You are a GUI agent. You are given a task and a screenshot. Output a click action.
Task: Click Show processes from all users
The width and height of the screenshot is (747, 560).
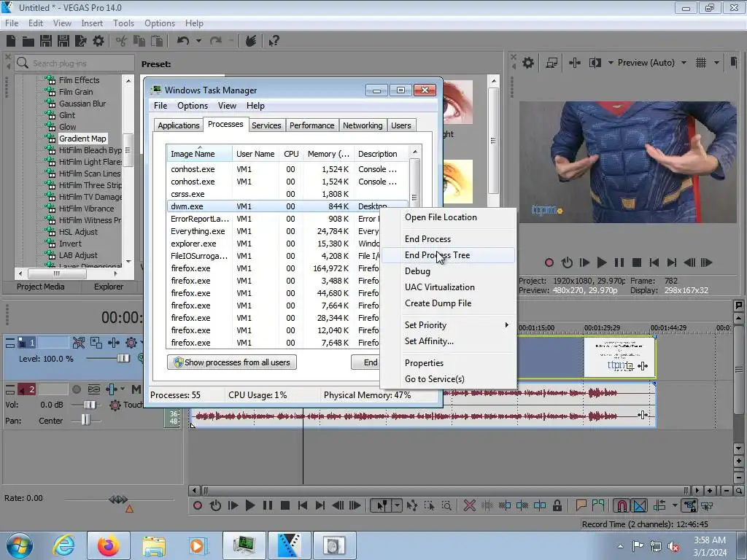pos(231,362)
